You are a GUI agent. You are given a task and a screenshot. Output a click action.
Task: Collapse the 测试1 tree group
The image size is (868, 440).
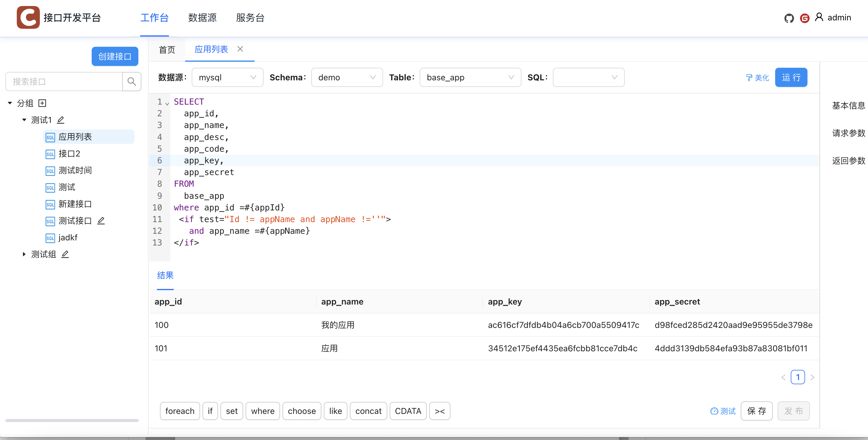tap(24, 120)
